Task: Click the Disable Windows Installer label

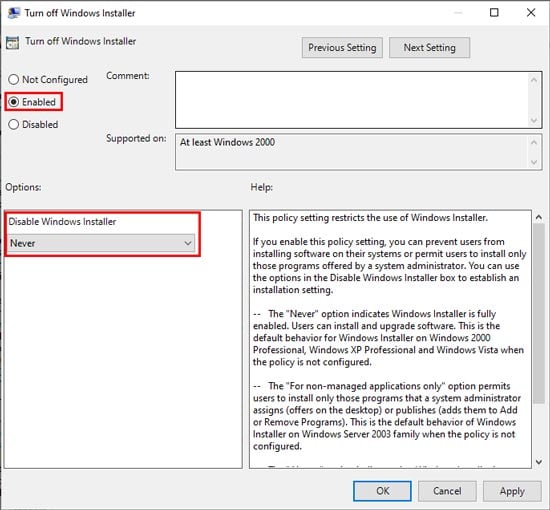Action: click(62, 222)
